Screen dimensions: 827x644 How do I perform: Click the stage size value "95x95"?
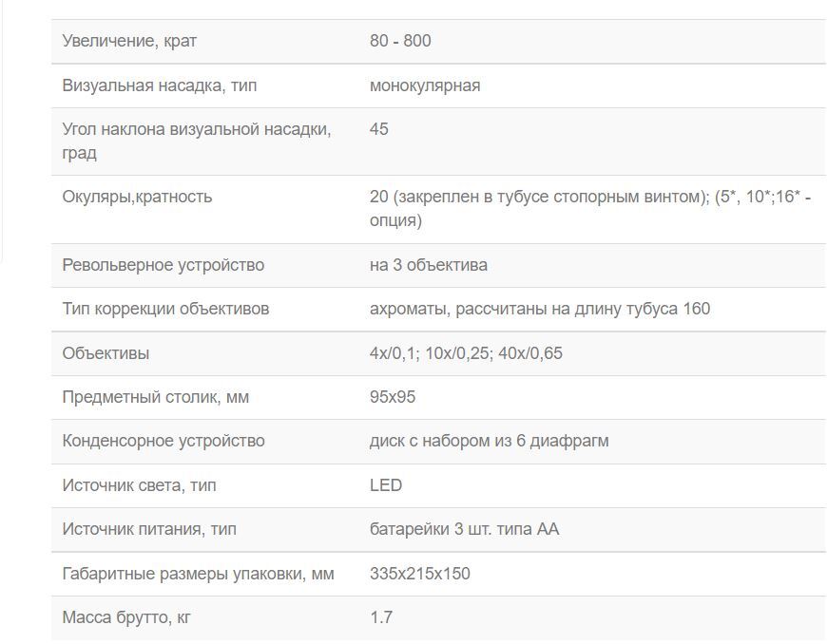coord(393,397)
